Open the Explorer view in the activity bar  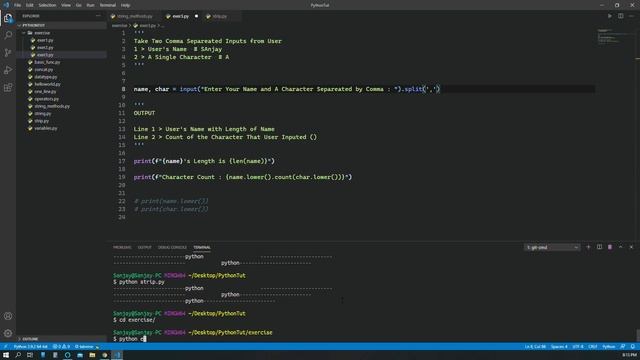point(8,18)
